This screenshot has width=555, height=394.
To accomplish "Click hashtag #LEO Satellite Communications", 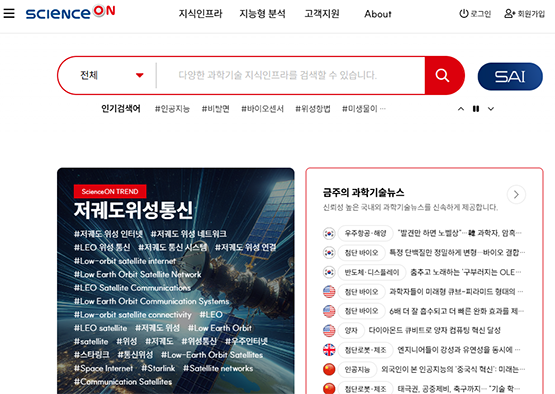I will (132, 288).
